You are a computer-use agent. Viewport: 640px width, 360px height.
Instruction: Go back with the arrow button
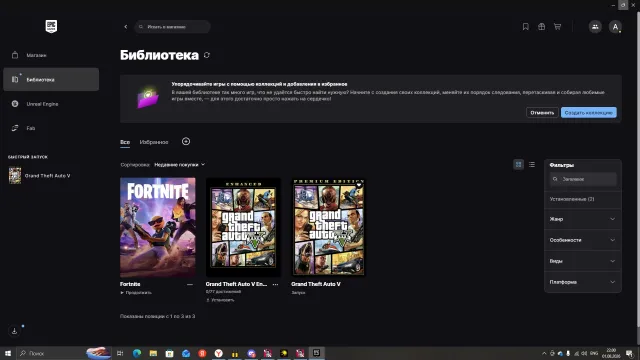tap(126, 27)
